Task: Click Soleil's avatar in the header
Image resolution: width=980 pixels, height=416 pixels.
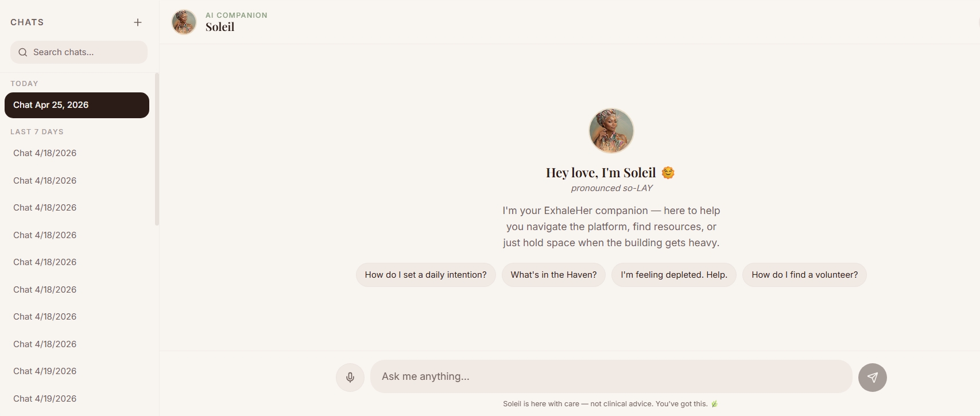Action: [184, 22]
